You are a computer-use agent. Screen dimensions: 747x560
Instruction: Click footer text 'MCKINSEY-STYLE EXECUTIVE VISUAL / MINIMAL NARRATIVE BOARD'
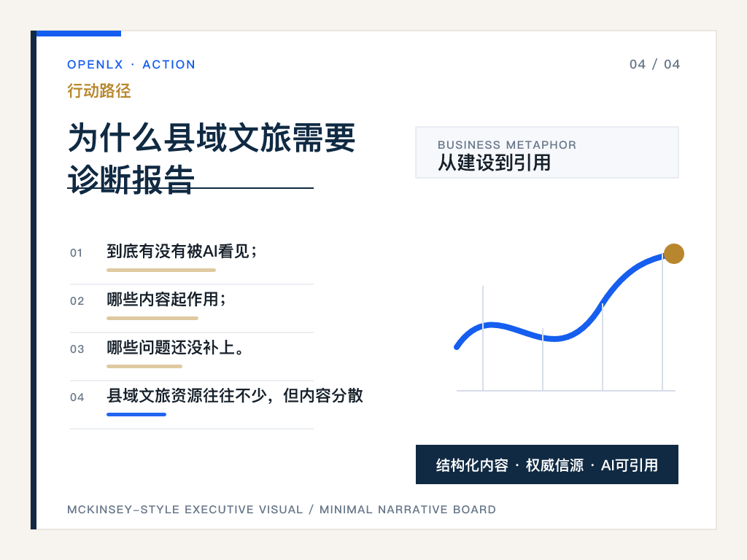[282, 510]
